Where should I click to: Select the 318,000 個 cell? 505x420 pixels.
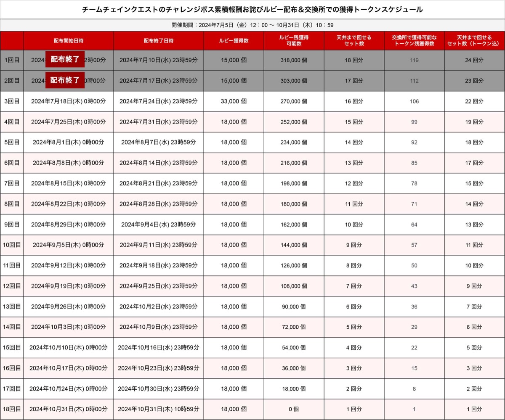(293, 60)
